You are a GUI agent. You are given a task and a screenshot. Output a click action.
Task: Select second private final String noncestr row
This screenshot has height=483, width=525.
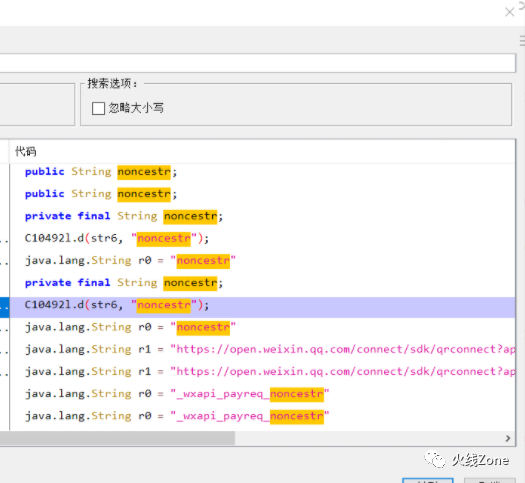coord(262,283)
